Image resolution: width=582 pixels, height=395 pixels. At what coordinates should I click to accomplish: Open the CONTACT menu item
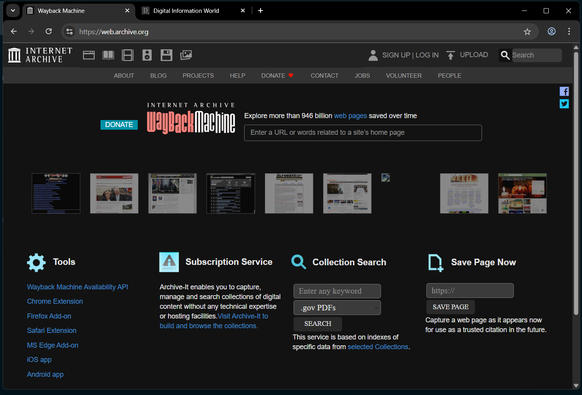click(324, 76)
